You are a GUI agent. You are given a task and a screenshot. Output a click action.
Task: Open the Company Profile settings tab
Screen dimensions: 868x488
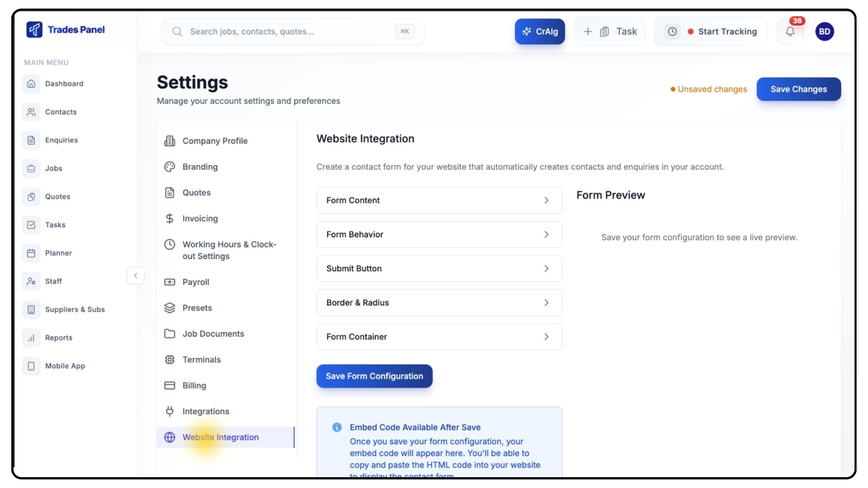point(215,141)
